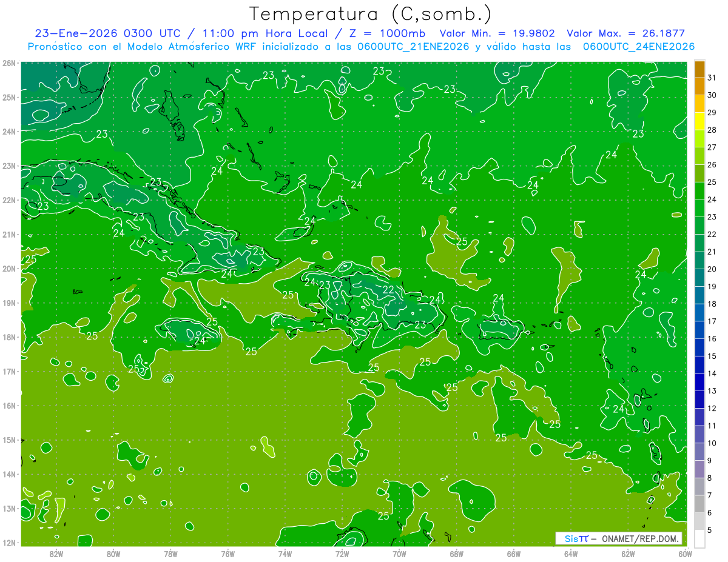Click legend value '16' on color scale
Screen dimensions: 728x562
coord(712,339)
